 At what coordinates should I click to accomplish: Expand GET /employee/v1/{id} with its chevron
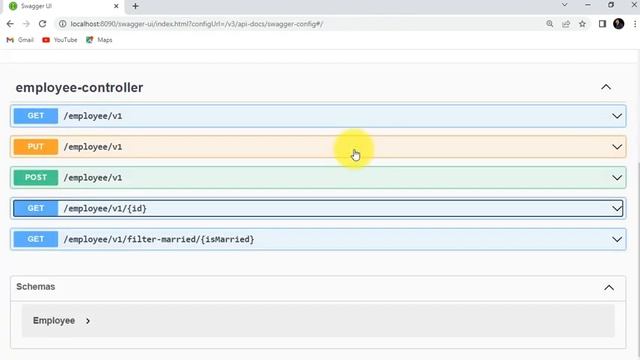pos(617,209)
